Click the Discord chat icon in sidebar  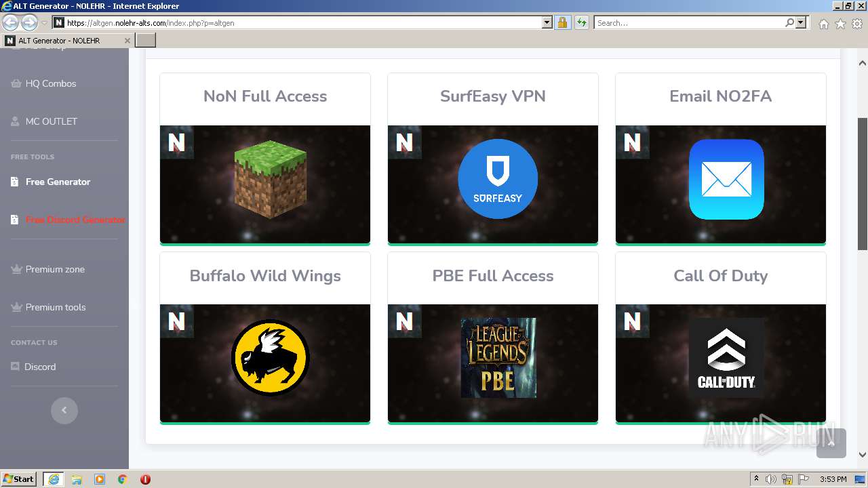(x=15, y=366)
